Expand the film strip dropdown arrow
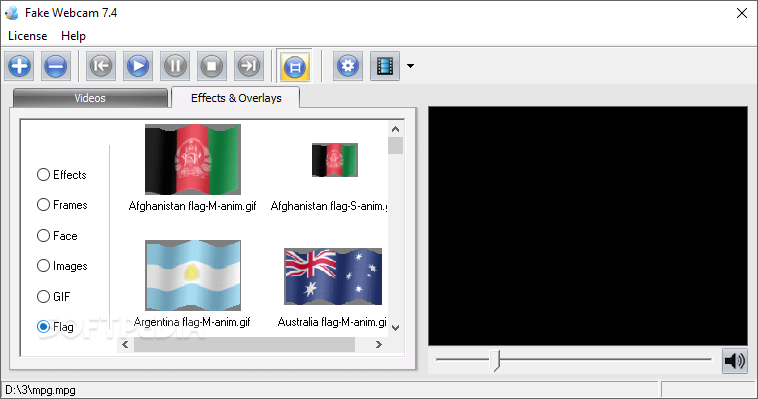The height and width of the screenshot is (399, 758). [x=410, y=66]
